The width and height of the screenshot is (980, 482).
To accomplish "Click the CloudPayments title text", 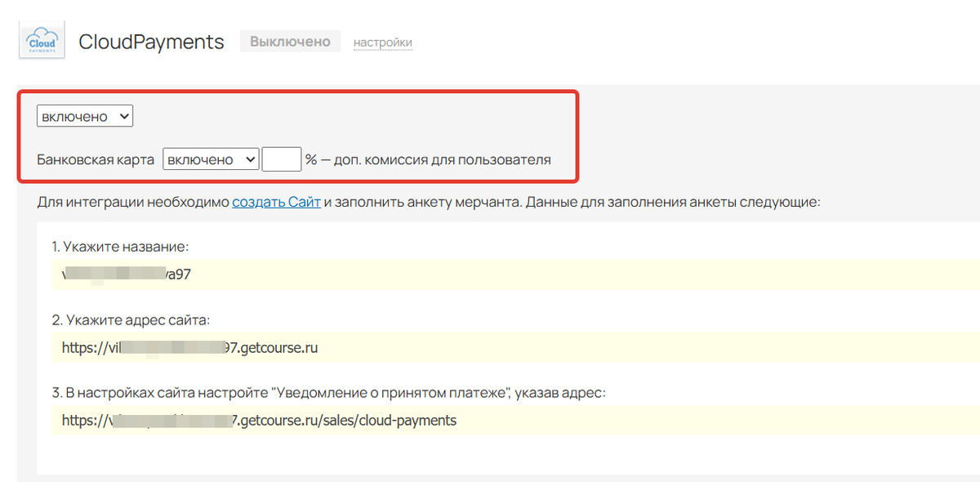I will [x=151, y=42].
